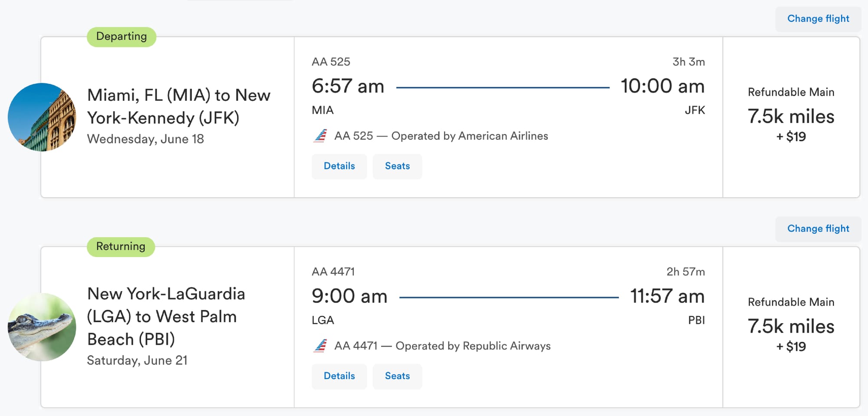Click the green Returning badge
The image size is (868, 416).
coord(121,247)
